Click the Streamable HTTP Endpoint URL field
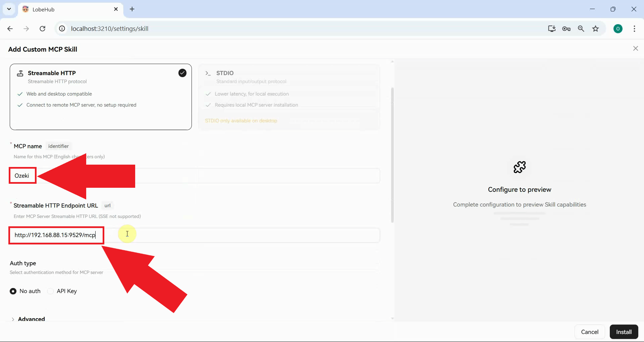 click(x=195, y=235)
